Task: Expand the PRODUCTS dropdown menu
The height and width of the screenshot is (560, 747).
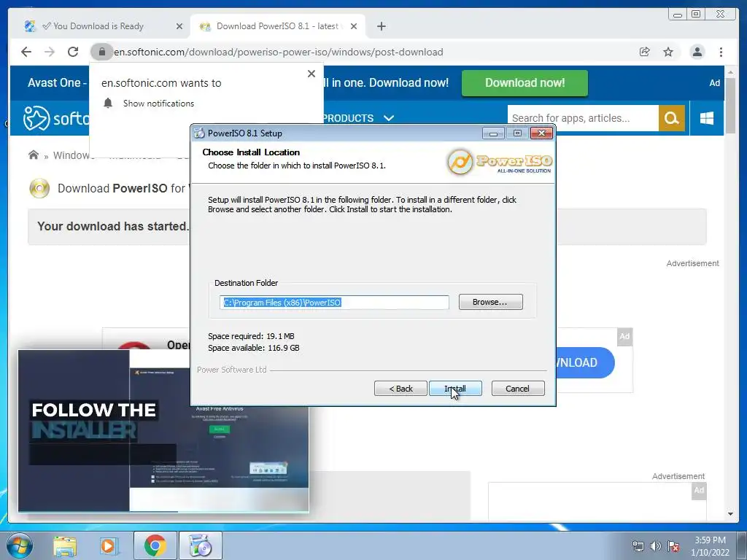Action: pos(358,118)
